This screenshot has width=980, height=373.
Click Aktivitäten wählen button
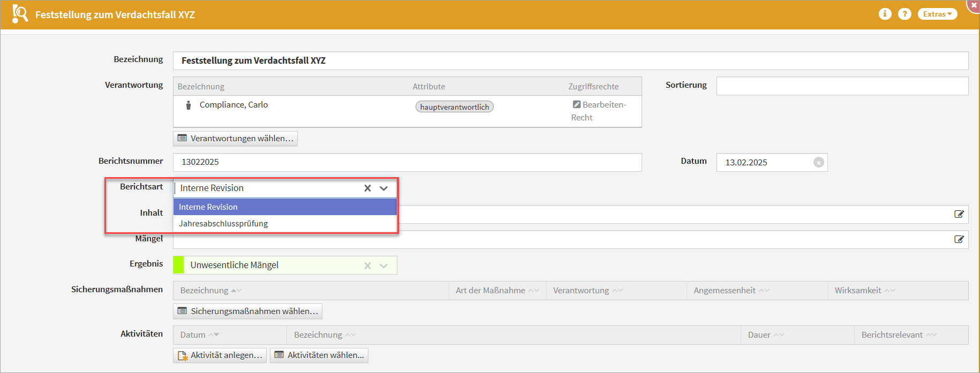click(319, 355)
